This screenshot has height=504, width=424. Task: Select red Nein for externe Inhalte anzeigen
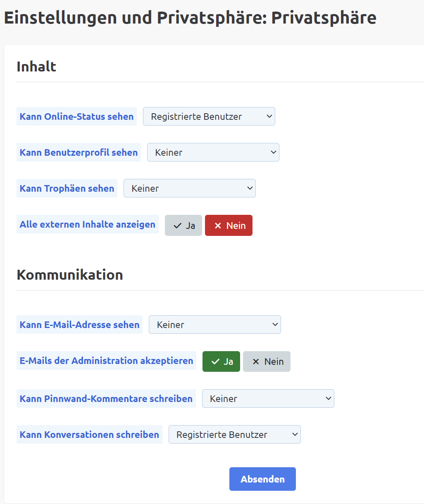pyautogui.click(x=229, y=226)
